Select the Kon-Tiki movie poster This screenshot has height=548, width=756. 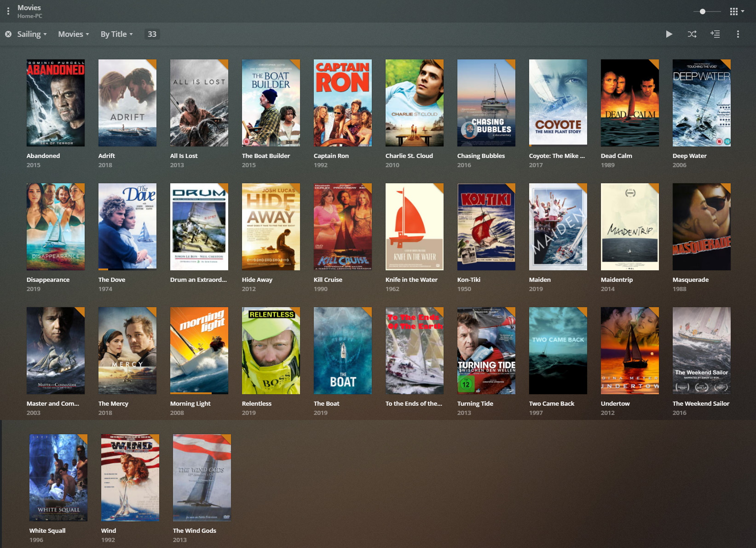point(486,227)
